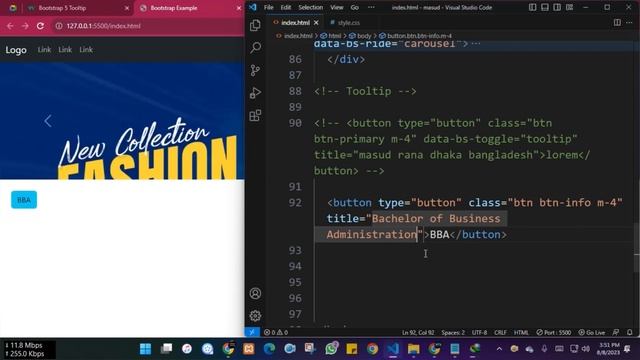Screen dimensions: 640x360
Task: Change indentation via Spaces: 2
Action: pyautogui.click(x=453, y=332)
